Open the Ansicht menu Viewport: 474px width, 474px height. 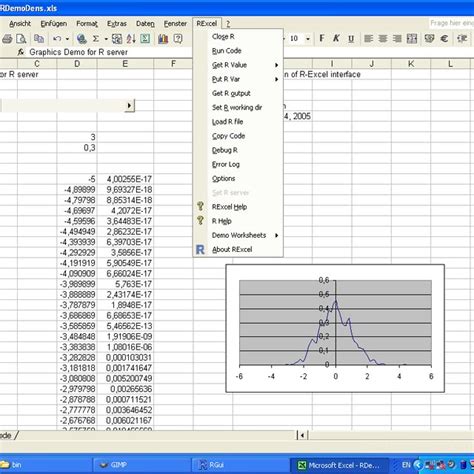[x=20, y=24]
